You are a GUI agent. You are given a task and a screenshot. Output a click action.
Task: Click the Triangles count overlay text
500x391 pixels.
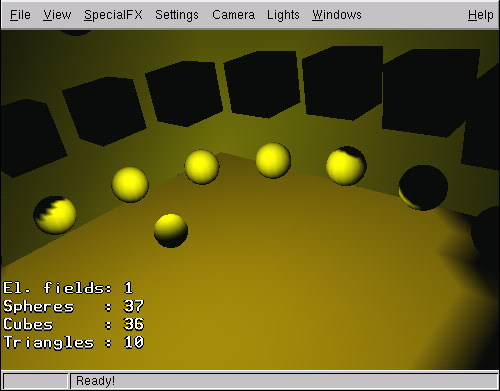tap(73, 342)
